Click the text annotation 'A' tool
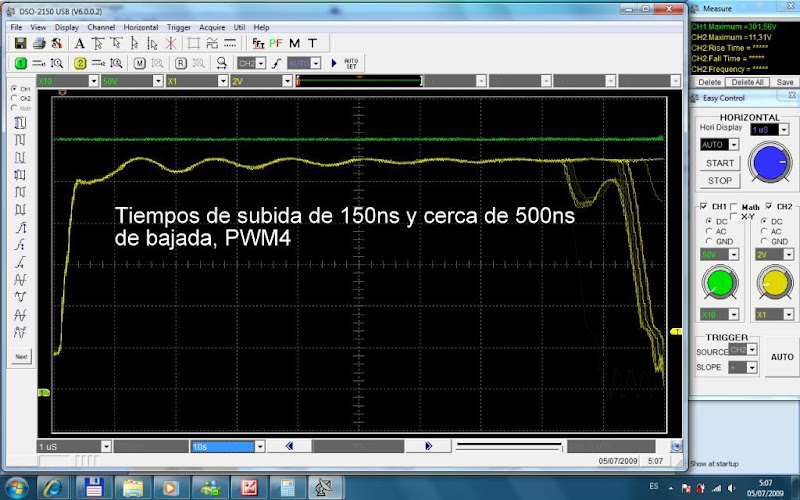This screenshot has width=800, height=500. pyautogui.click(x=79, y=43)
